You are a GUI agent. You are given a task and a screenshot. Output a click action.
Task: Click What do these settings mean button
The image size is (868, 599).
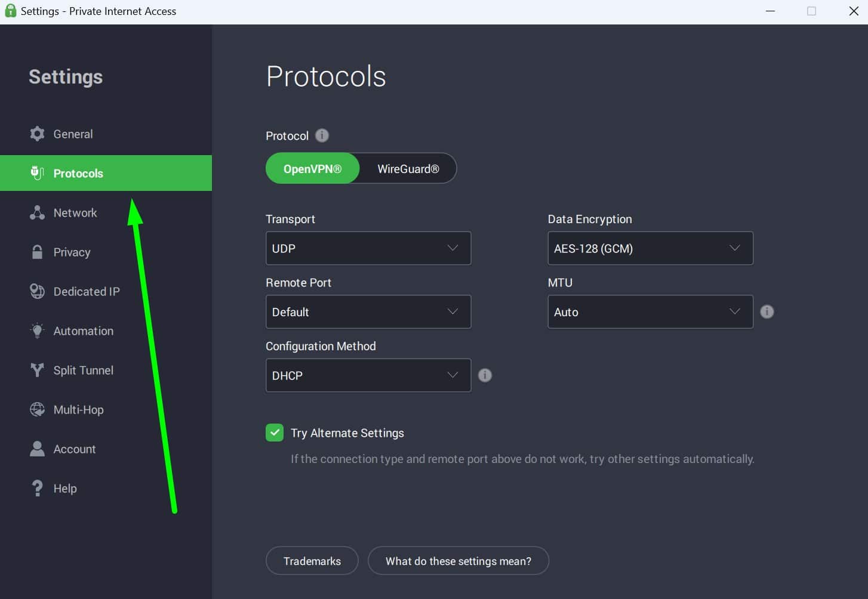[458, 561]
